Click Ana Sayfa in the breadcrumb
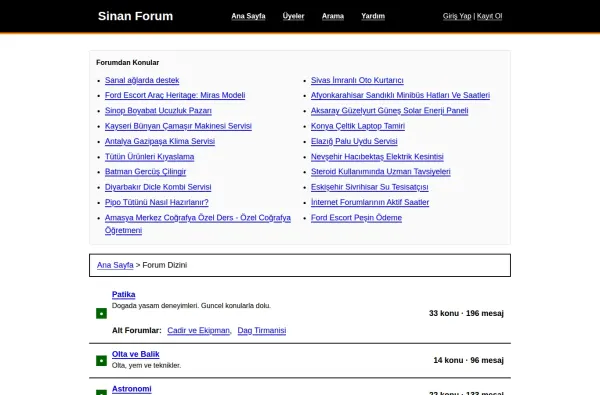600x395 pixels. click(x=115, y=265)
